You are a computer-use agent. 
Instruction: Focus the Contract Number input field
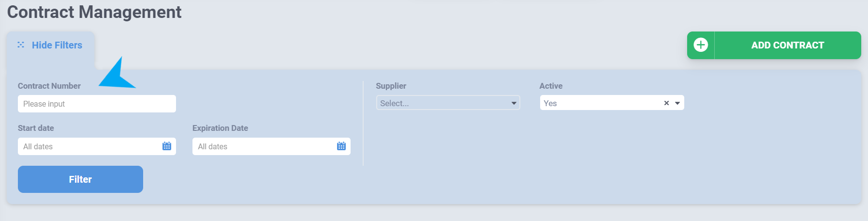pyautogui.click(x=97, y=104)
